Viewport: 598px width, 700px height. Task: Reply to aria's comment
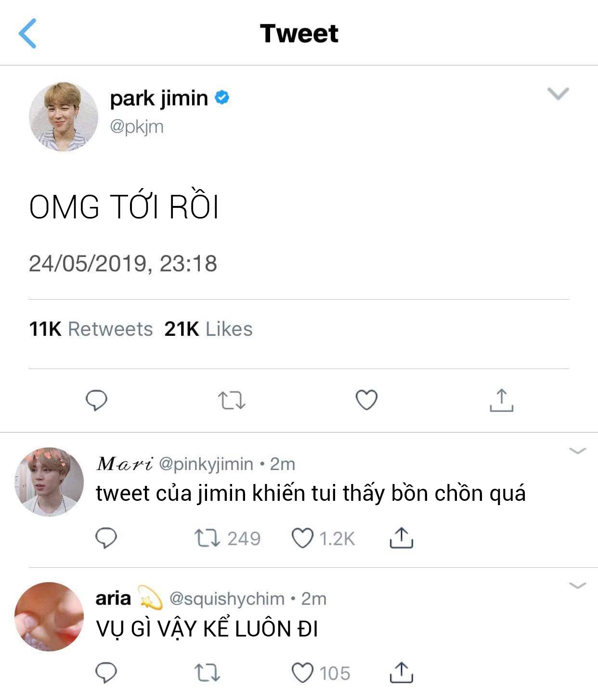click(106, 673)
